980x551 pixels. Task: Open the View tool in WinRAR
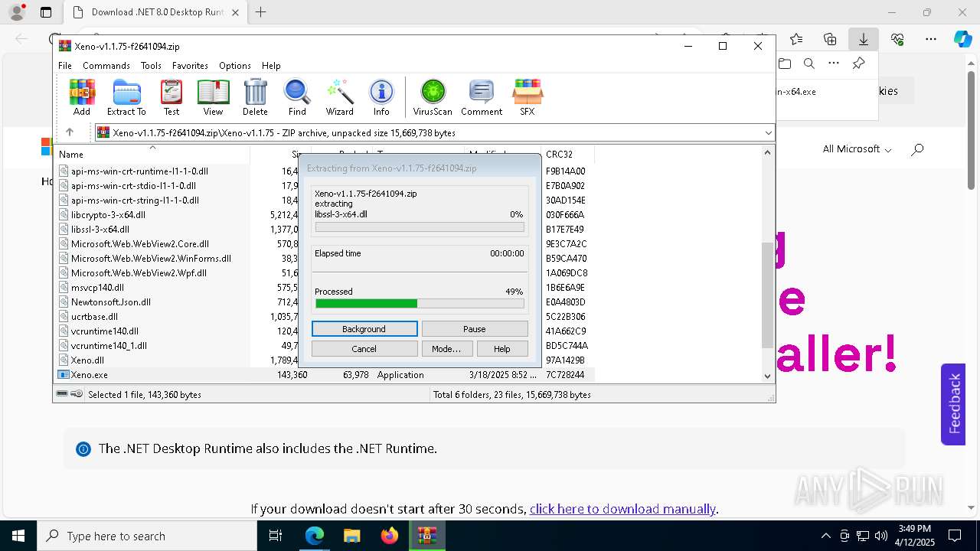click(213, 97)
